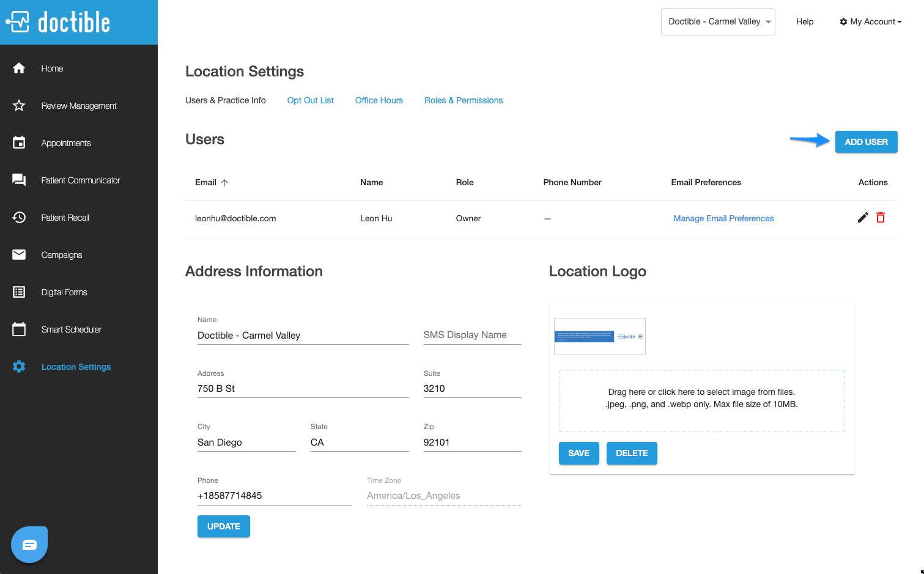Click the Digital Forms list icon
This screenshot has width=924, height=574.
(x=19, y=292)
